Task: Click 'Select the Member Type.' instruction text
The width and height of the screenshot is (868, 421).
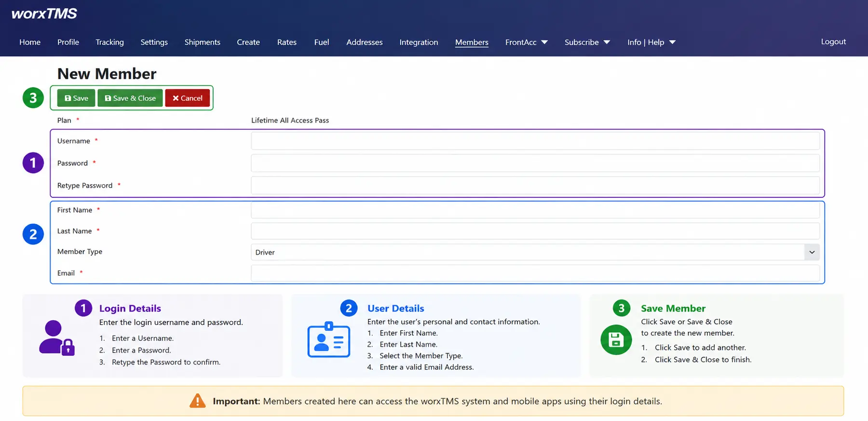Action: point(421,356)
